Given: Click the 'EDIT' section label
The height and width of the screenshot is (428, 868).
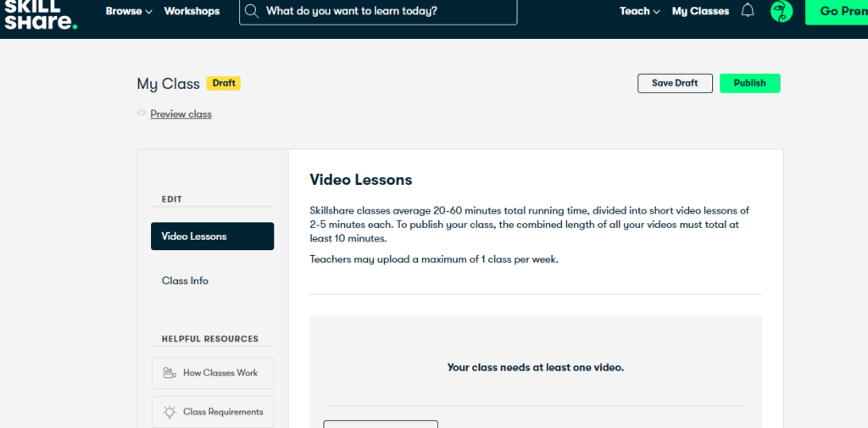Looking at the screenshot, I should 171,199.
